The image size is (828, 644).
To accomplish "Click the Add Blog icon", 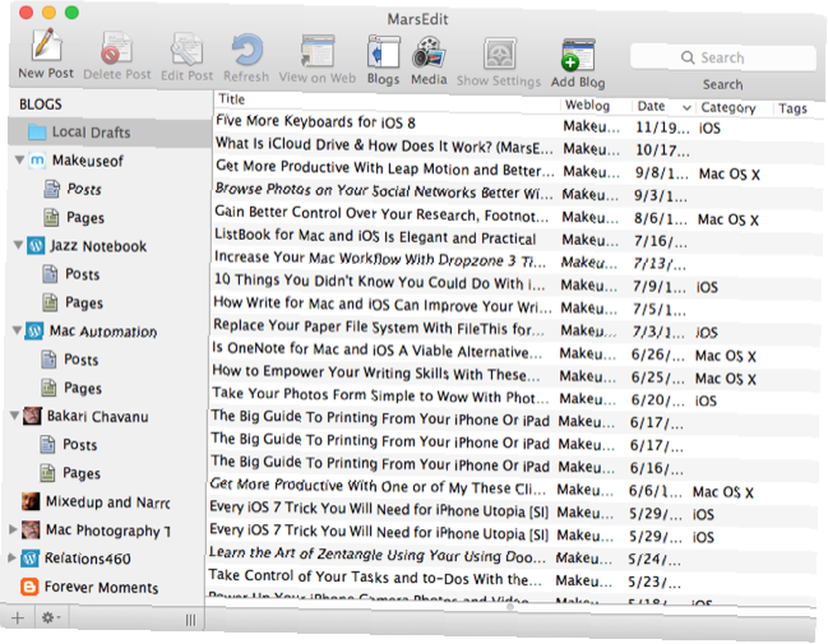I will pyautogui.click(x=578, y=55).
